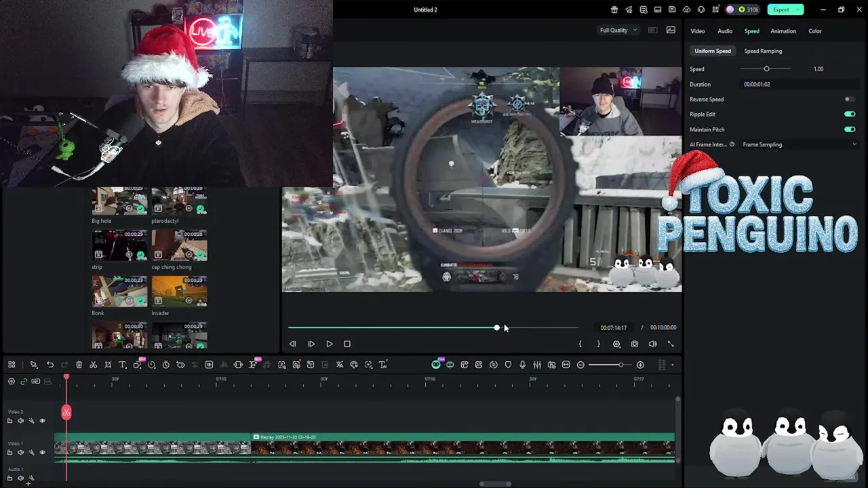Step back with previous frame button
The height and width of the screenshot is (488, 868).
pos(293,344)
